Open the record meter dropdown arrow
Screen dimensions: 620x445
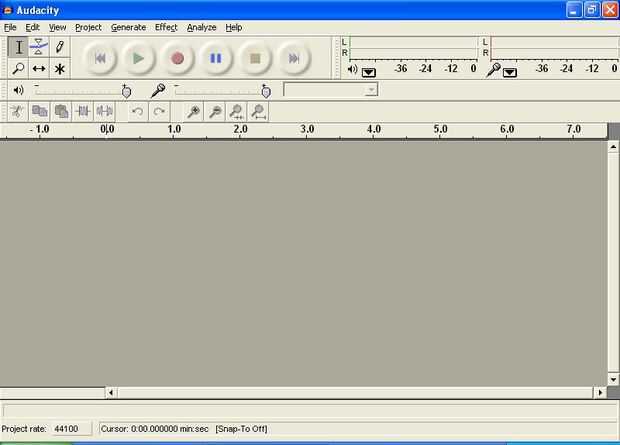pos(510,72)
